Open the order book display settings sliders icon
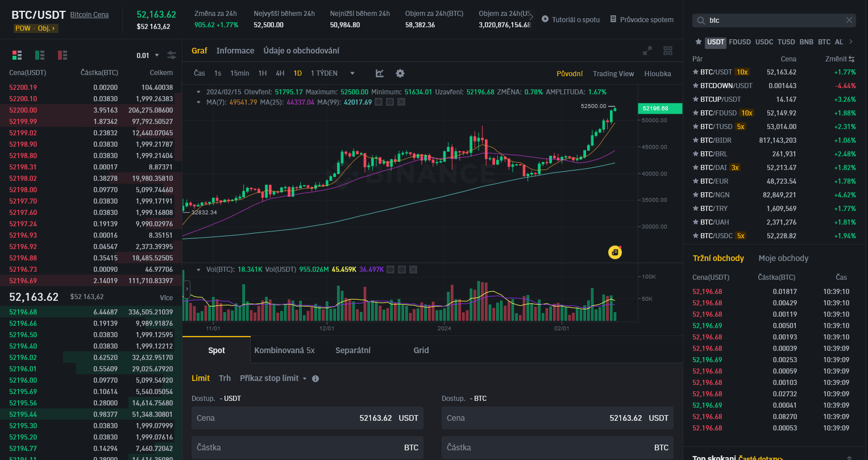 (x=172, y=55)
